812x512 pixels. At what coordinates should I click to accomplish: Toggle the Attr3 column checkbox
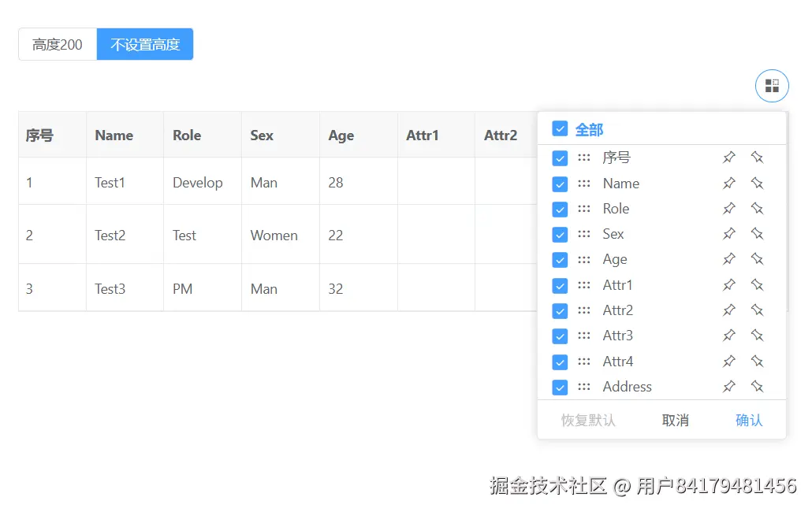click(560, 336)
